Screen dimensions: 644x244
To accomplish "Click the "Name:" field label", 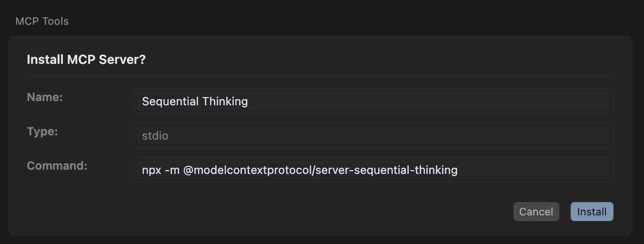I will click(x=45, y=97).
